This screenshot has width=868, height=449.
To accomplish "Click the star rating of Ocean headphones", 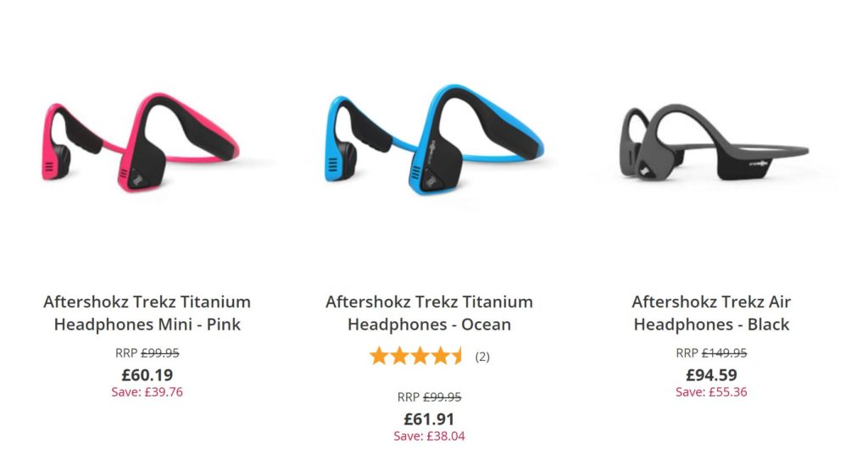I will pyautogui.click(x=416, y=356).
